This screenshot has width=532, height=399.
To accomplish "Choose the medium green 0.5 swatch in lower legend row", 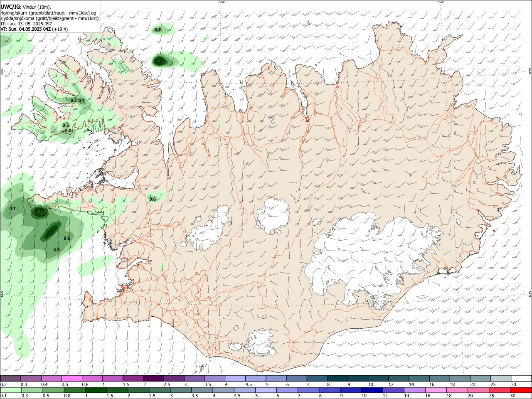I will (x=53, y=390).
